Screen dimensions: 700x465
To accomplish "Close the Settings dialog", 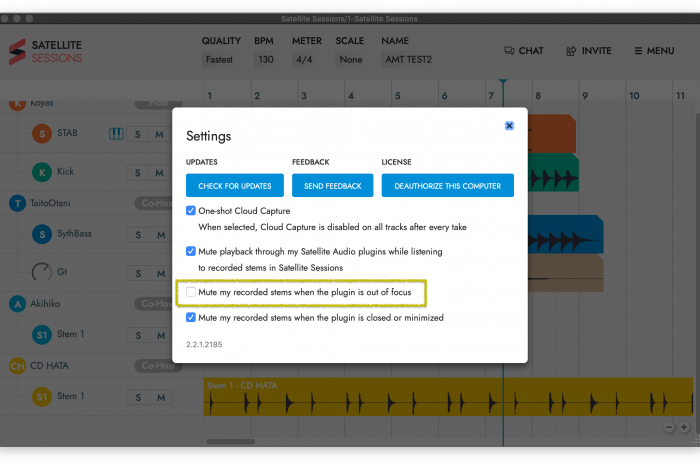I will pyautogui.click(x=509, y=126).
